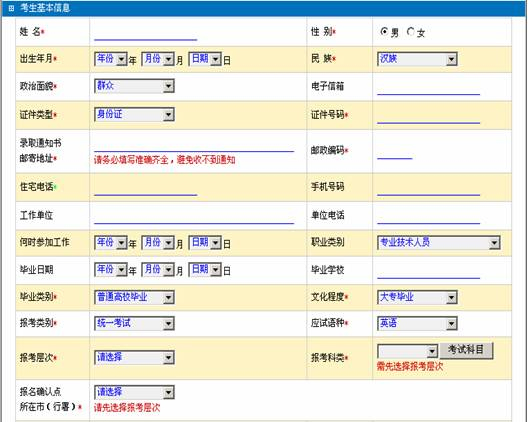This screenshot has height=422, width=528.
Task: Open the 应试语种 dropdown showing 英语
Action: pos(417,323)
